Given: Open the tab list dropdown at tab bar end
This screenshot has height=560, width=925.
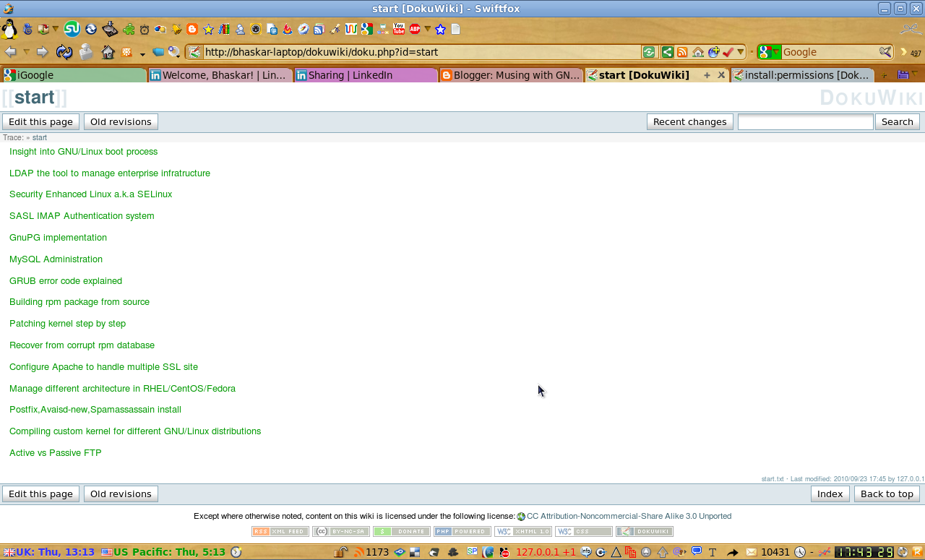Looking at the screenshot, I should coord(915,73).
